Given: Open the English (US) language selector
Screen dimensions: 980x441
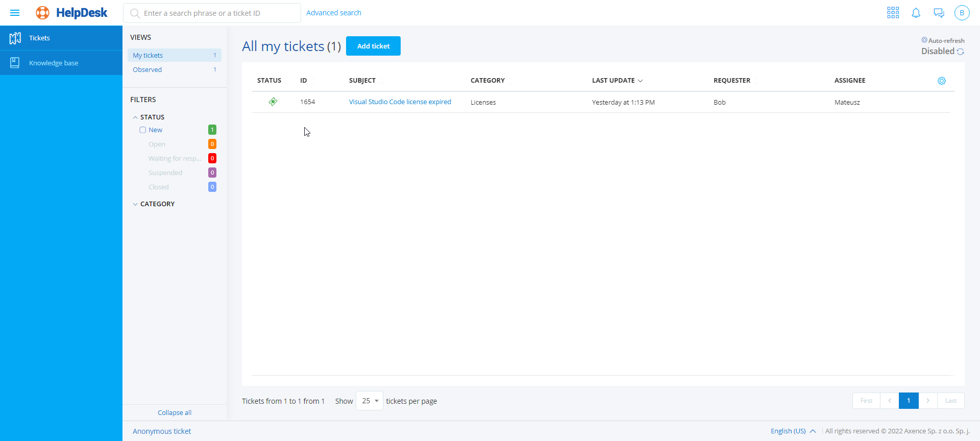Looking at the screenshot, I should click(x=793, y=431).
